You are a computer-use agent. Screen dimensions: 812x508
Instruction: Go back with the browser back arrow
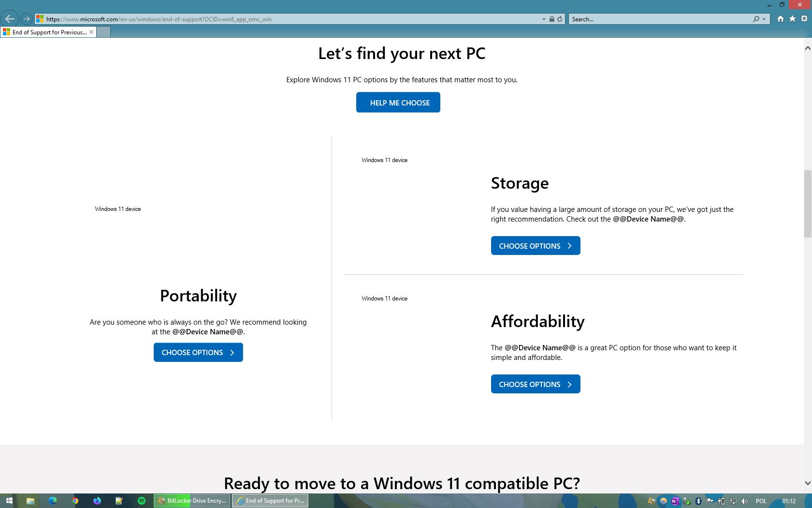(x=10, y=19)
